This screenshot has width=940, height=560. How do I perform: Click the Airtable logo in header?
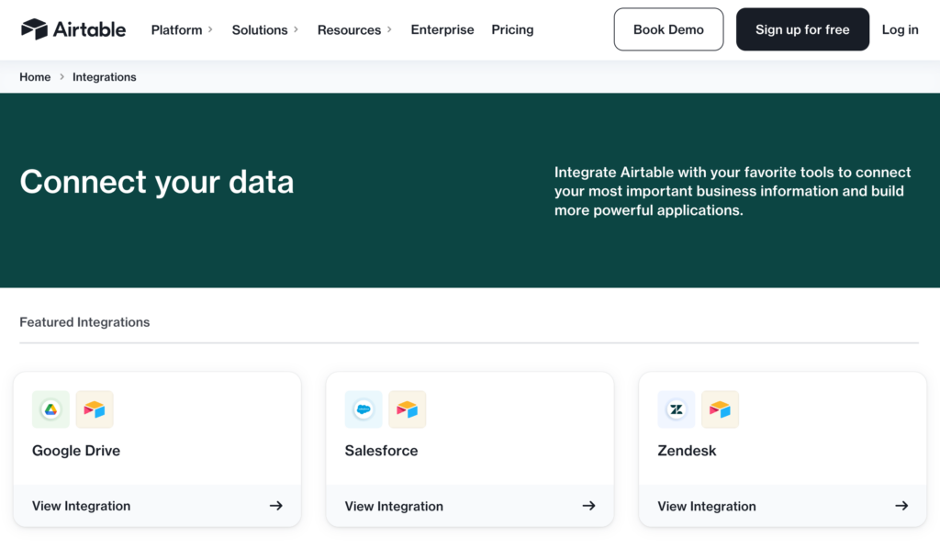tap(73, 29)
